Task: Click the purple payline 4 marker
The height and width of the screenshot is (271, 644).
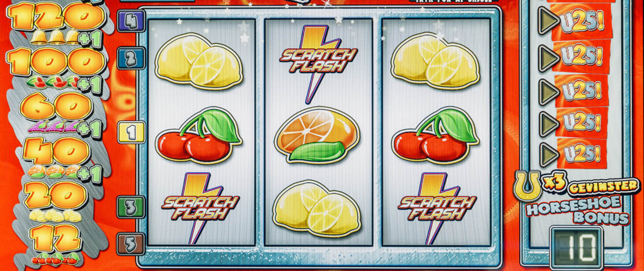Action: point(131,21)
